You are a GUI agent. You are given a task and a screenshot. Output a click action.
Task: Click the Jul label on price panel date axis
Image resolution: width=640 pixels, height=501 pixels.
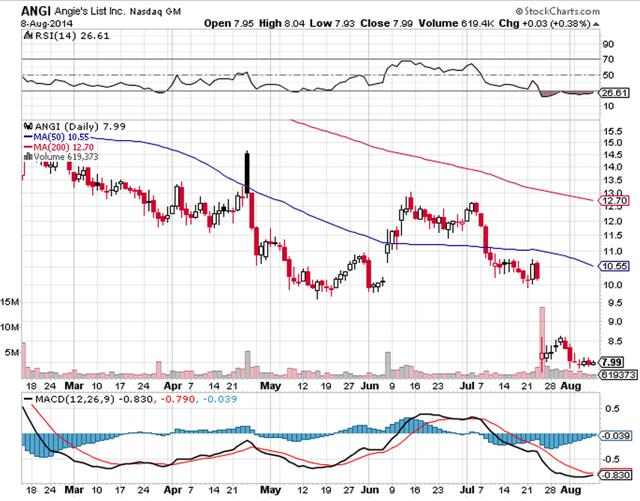467,386
